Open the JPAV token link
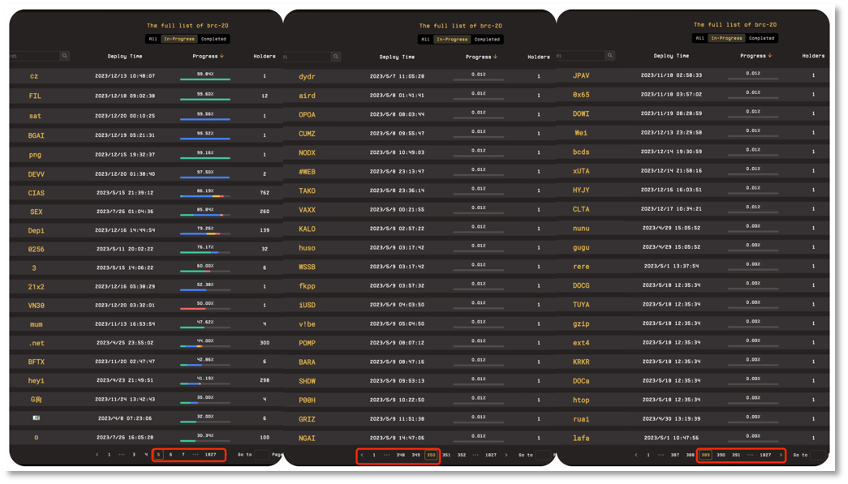 point(581,75)
